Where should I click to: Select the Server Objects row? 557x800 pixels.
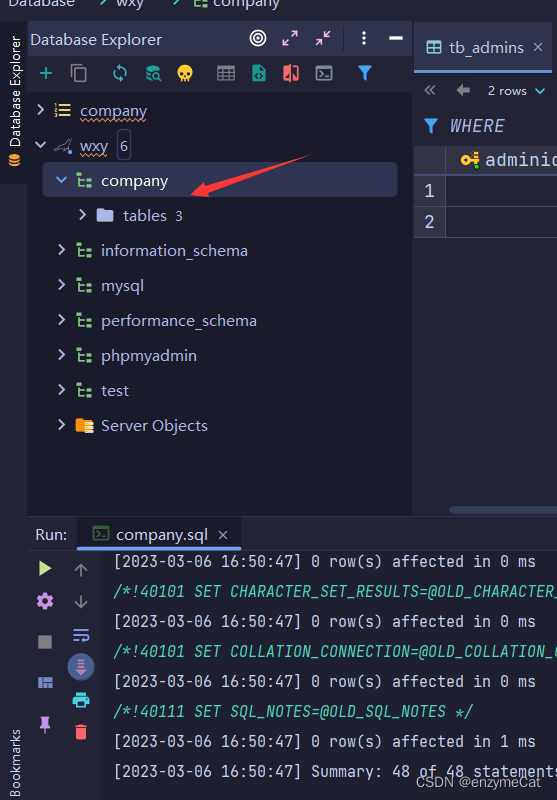pos(220,426)
